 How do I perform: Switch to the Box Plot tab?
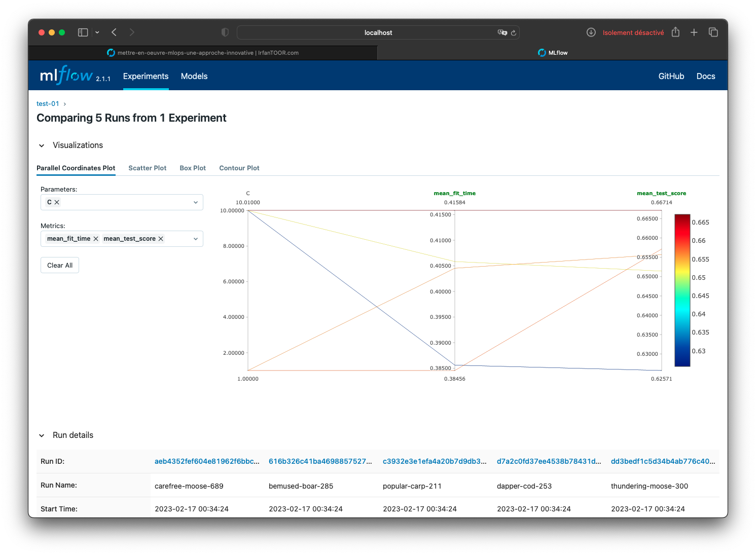tap(193, 168)
